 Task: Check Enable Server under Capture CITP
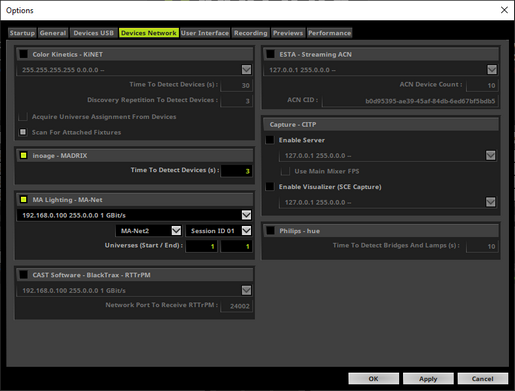click(x=270, y=140)
